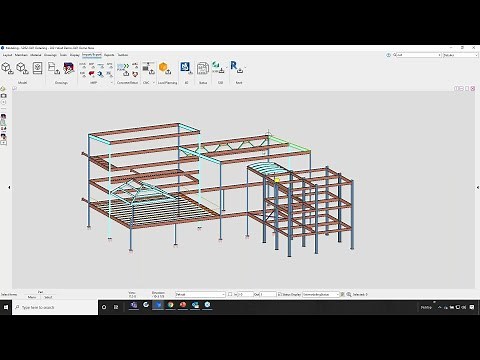Click the Select tab in status bar
Image resolution: width=480 pixels, height=360 pixels.
[48, 297]
